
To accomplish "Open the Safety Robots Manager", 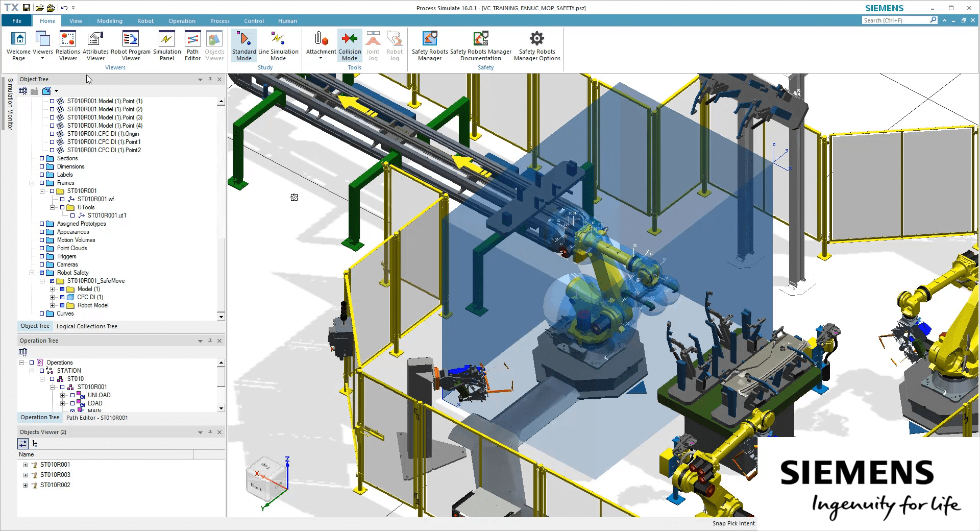I will click(x=429, y=45).
